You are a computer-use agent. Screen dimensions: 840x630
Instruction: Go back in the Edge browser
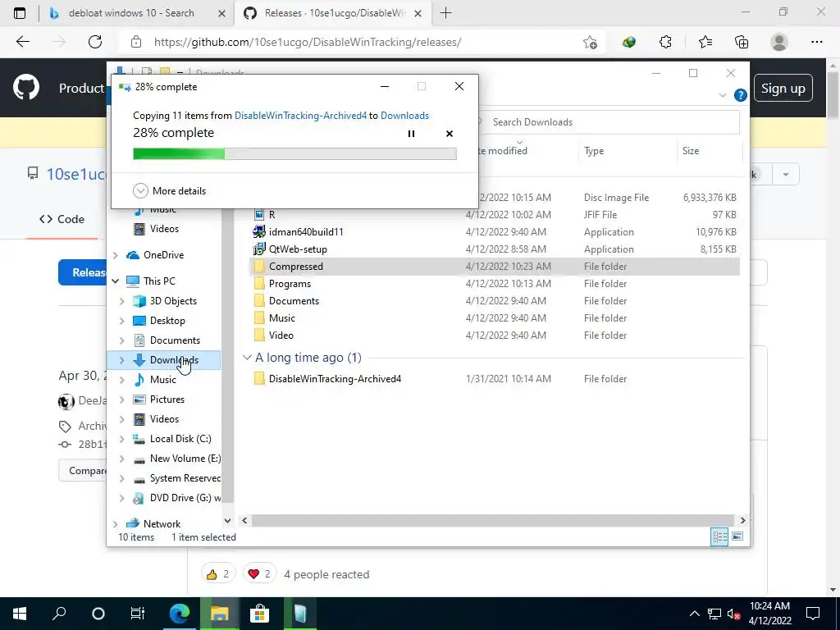(22, 42)
